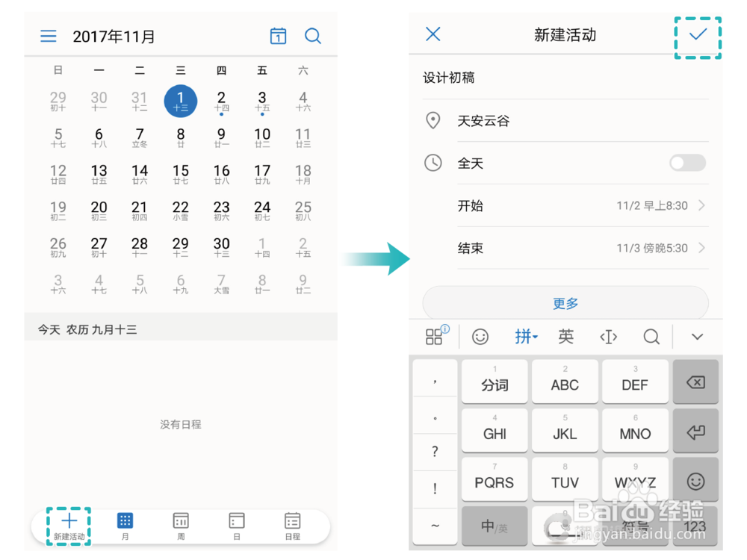Tap the cursor-positioning keyboard icon
Viewport: 747px width, 560px height.
click(x=608, y=337)
